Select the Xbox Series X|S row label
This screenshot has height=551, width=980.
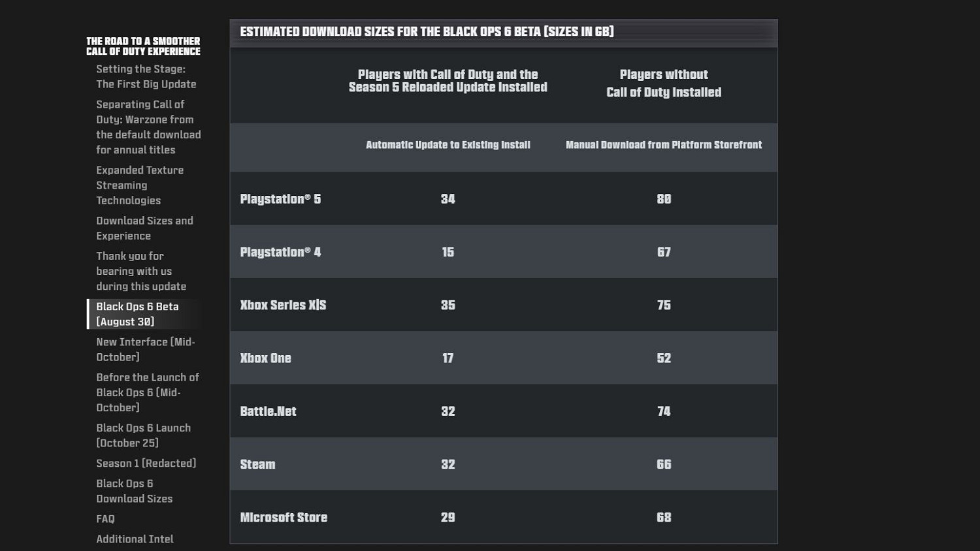click(283, 305)
